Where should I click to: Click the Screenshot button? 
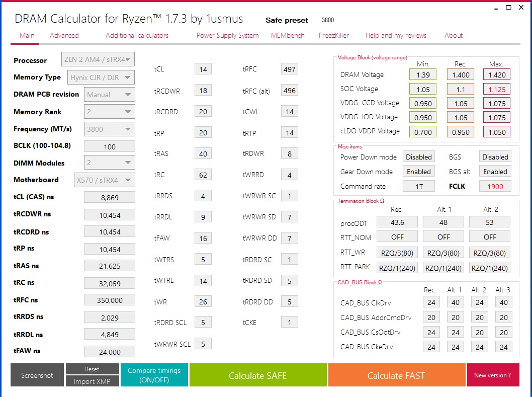[37, 375]
